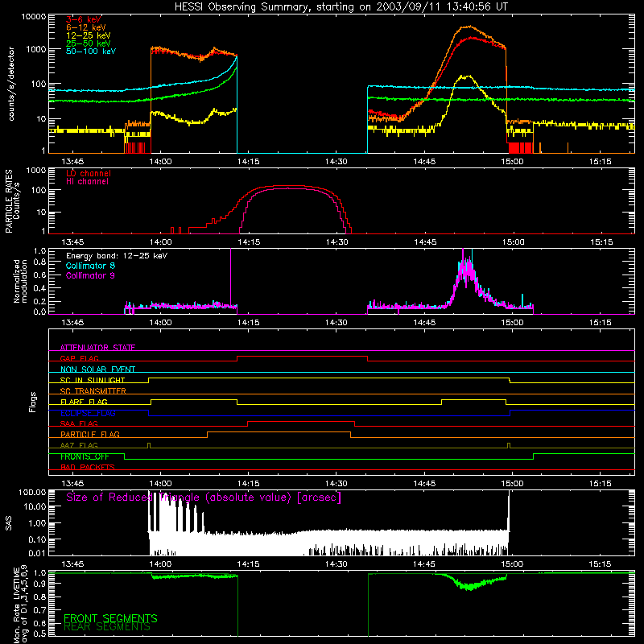The image size is (644, 644).
Task: Click the PARTICLE RATES Counts/s axis label
Action: pyautogui.click(x=12, y=200)
